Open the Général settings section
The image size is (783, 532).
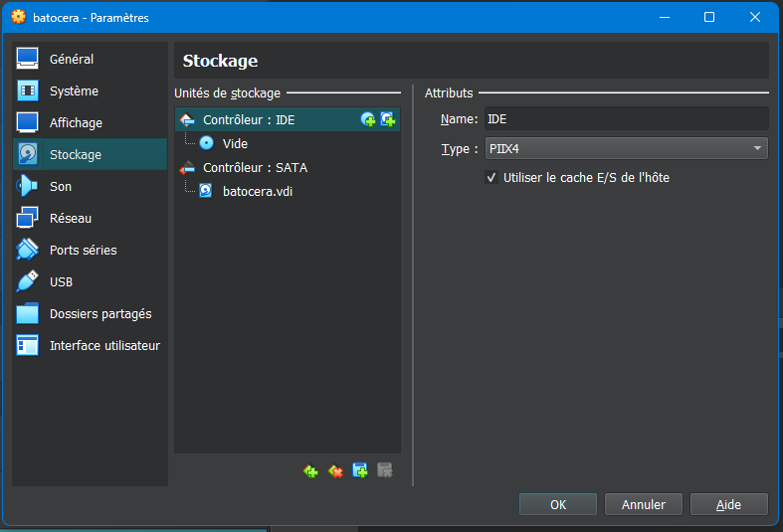[90, 59]
